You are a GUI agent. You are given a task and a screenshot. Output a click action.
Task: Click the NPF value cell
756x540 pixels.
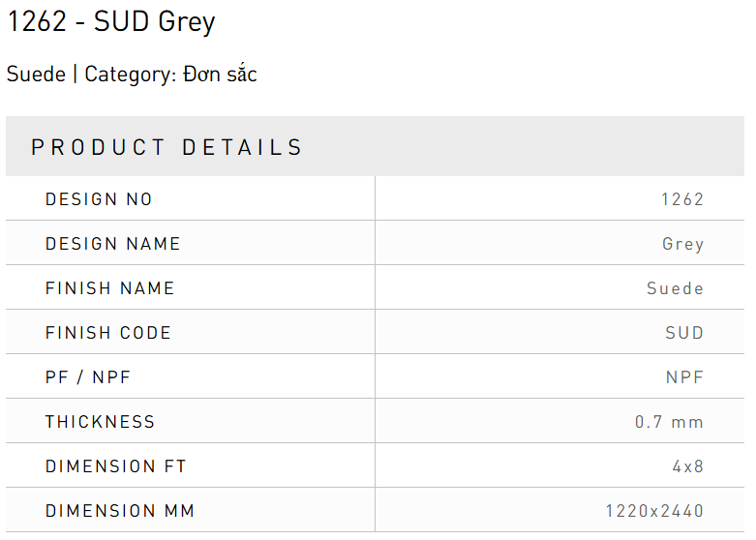tap(684, 377)
